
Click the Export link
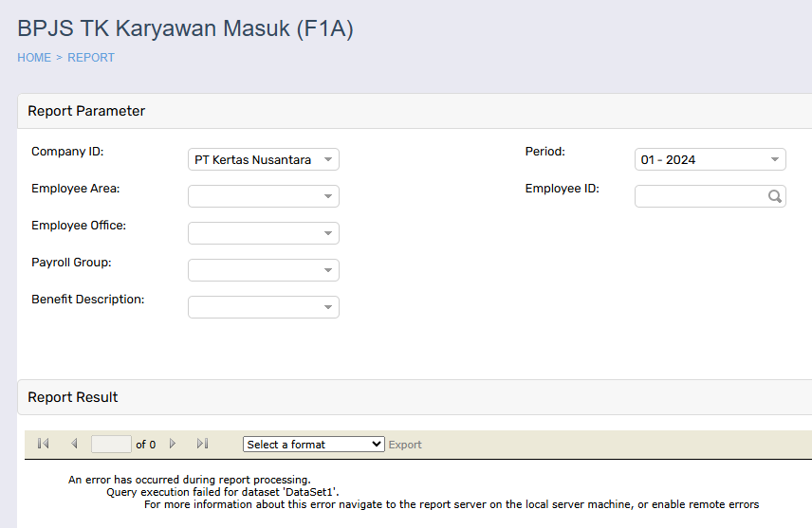405,445
